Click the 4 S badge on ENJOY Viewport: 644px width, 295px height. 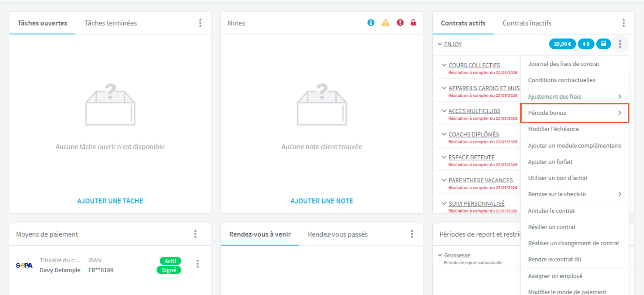(586, 44)
